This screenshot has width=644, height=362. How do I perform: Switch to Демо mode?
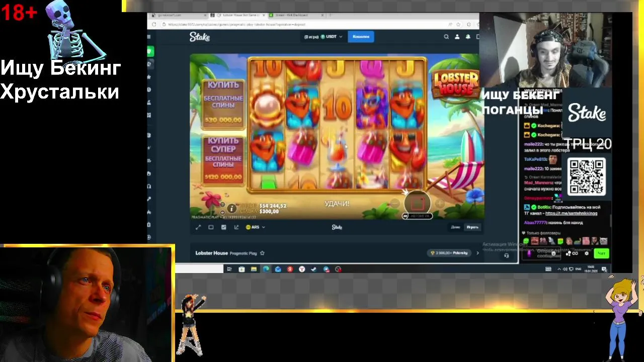tap(455, 227)
